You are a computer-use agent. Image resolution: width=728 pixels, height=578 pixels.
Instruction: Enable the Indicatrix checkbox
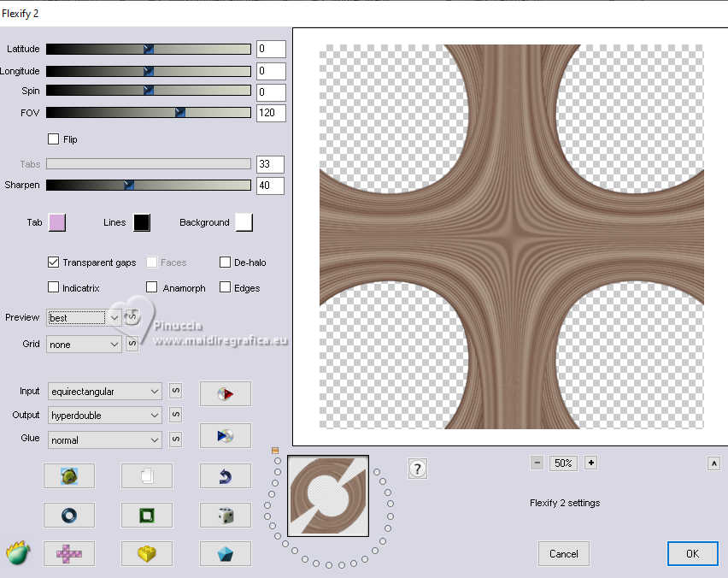[x=53, y=287]
